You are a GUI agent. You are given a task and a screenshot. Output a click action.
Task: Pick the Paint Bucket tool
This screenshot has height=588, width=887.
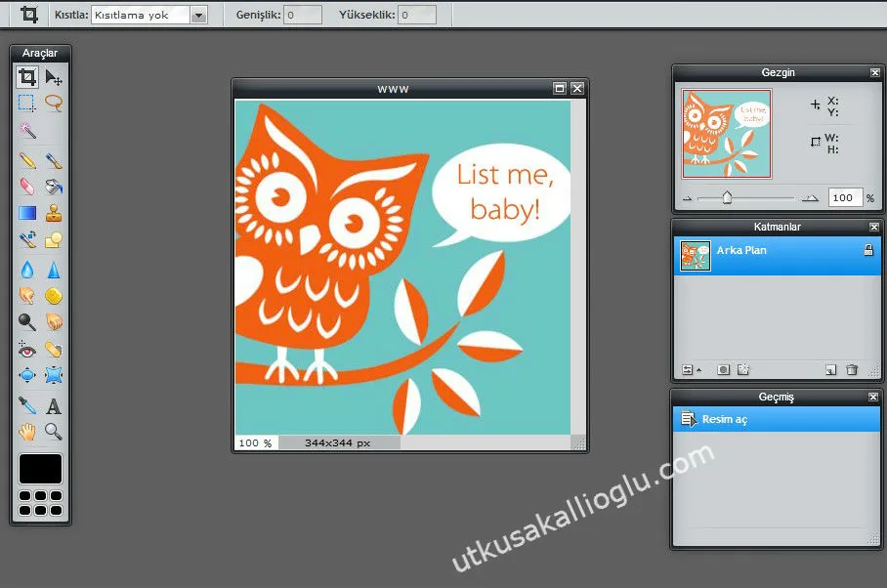tap(54, 187)
